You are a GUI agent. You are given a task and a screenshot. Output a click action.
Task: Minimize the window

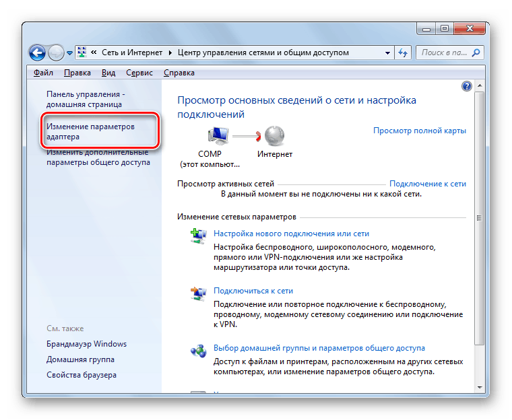tap(426, 29)
